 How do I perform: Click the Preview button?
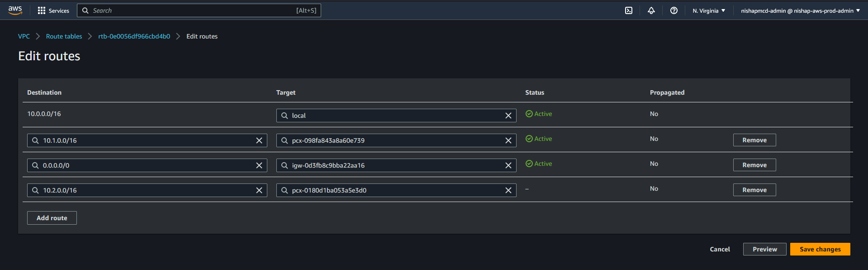pyautogui.click(x=764, y=249)
